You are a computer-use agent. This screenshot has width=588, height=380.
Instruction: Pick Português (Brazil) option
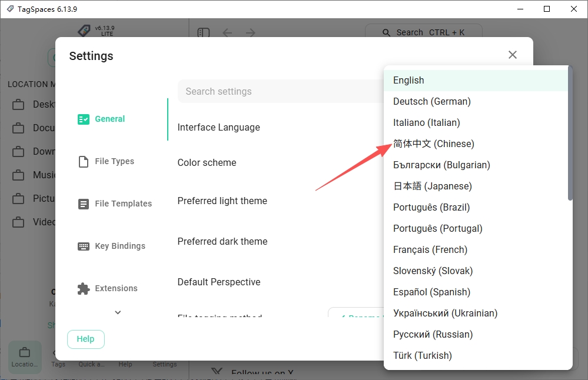(476, 207)
